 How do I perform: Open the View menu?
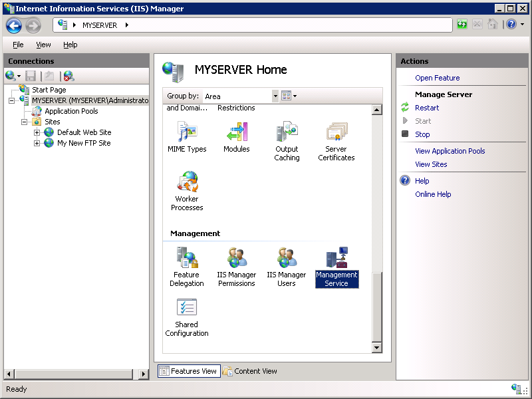43,45
